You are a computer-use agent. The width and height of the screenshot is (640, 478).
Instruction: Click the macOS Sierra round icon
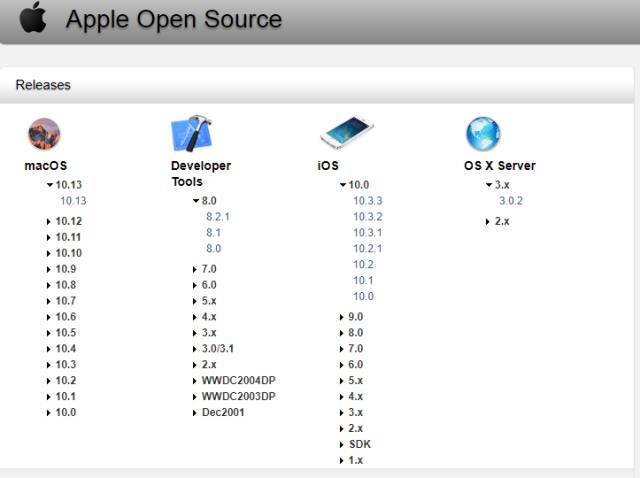click(44, 134)
